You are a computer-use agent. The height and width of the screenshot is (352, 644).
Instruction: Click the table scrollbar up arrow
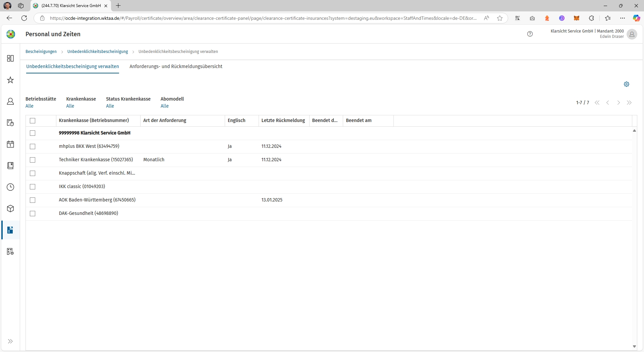pyautogui.click(x=634, y=131)
